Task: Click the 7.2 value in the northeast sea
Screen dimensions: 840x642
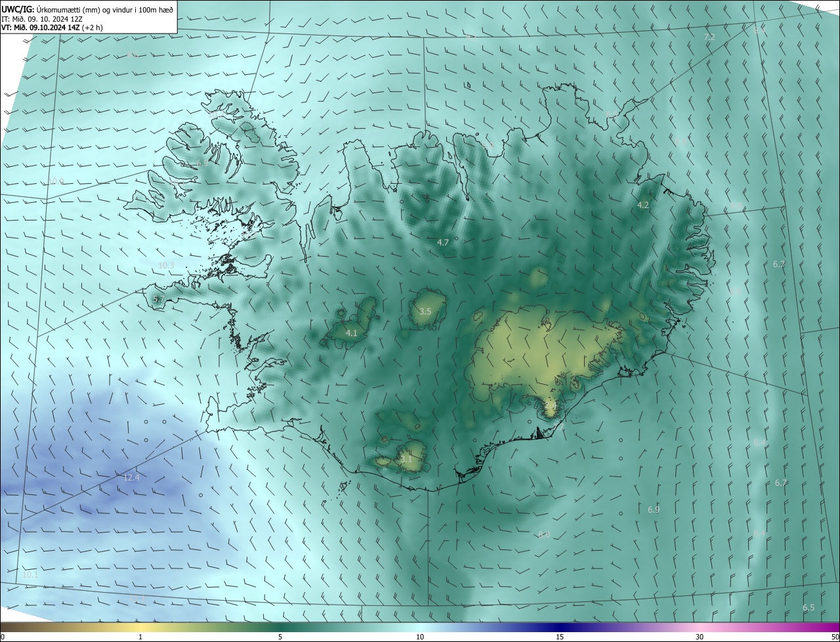Action: pos(709,37)
